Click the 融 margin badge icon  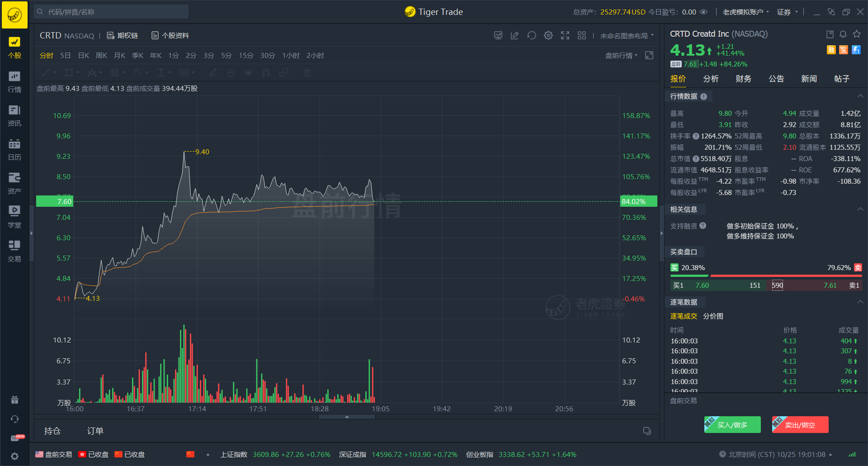click(831, 50)
